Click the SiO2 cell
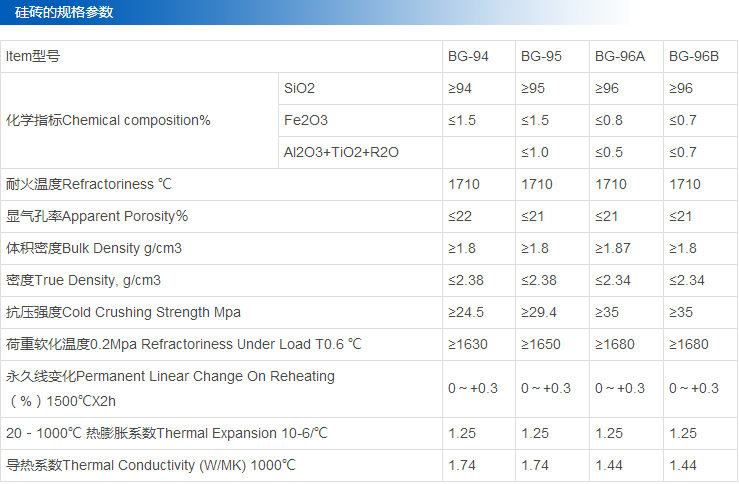The height and width of the screenshot is (484, 739). pyautogui.click(x=300, y=89)
